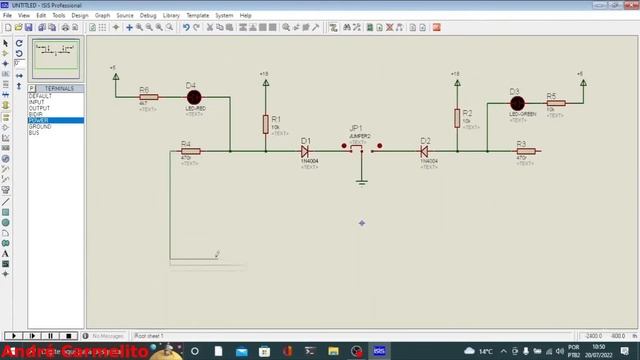
Task: Click the New Design file icon
Action: pos(8,27)
